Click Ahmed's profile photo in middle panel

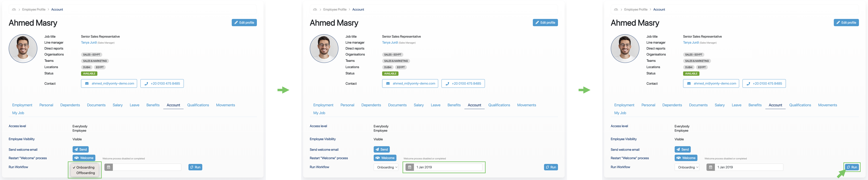tap(324, 48)
